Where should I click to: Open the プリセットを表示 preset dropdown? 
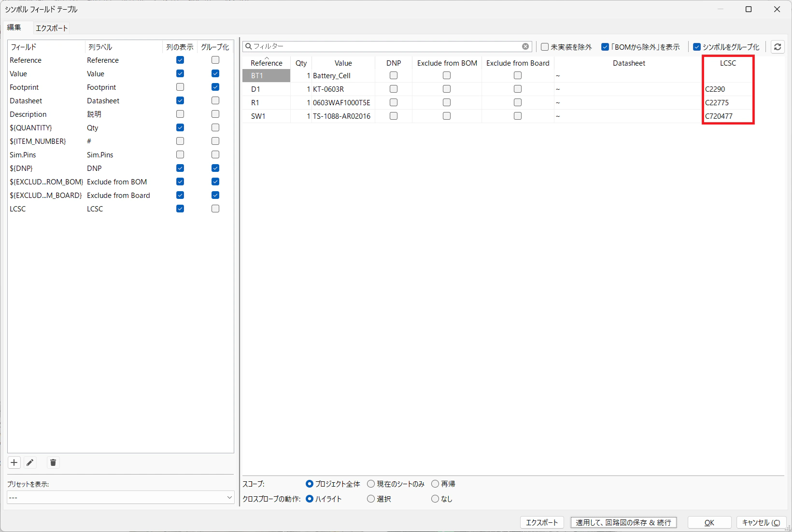[x=120, y=497]
